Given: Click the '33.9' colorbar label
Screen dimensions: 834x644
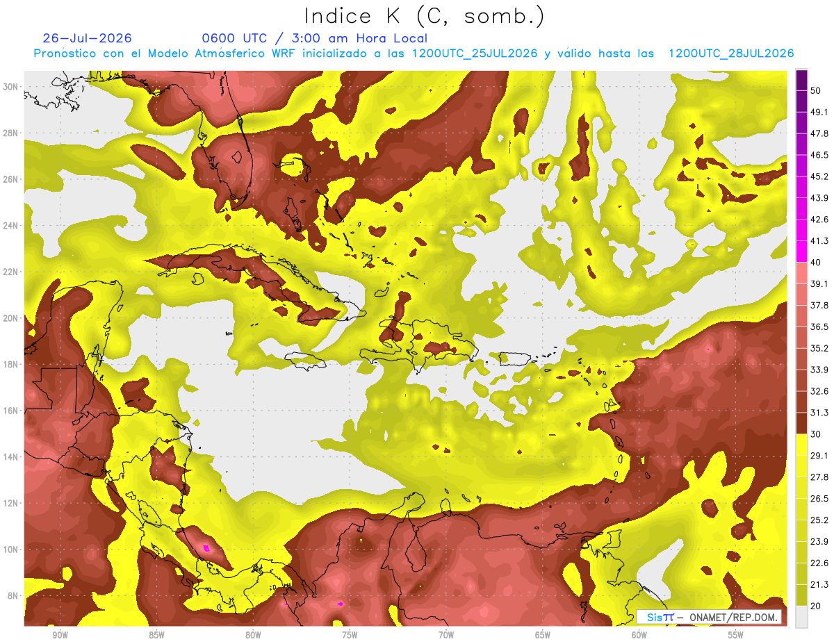Looking at the screenshot, I should [819, 370].
